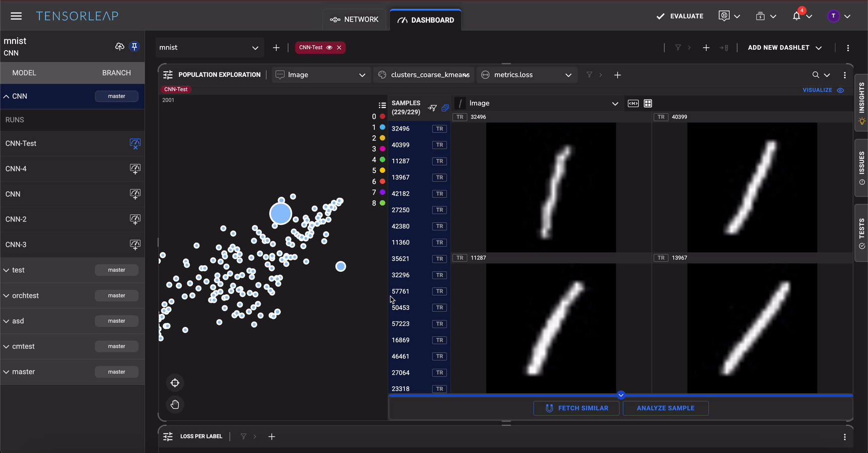Click the notifications bell icon
868x453 pixels.
pos(797,16)
